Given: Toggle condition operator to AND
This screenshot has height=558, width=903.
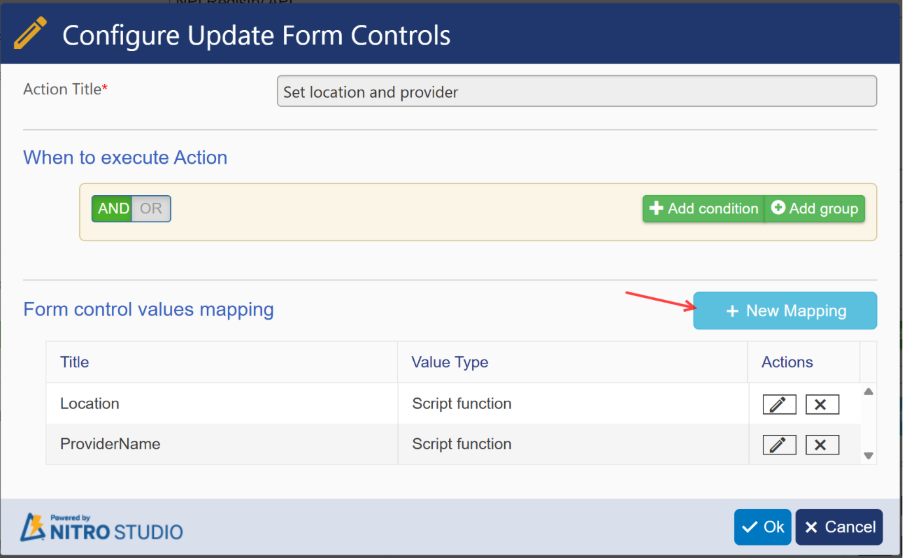Looking at the screenshot, I should (113, 209).
